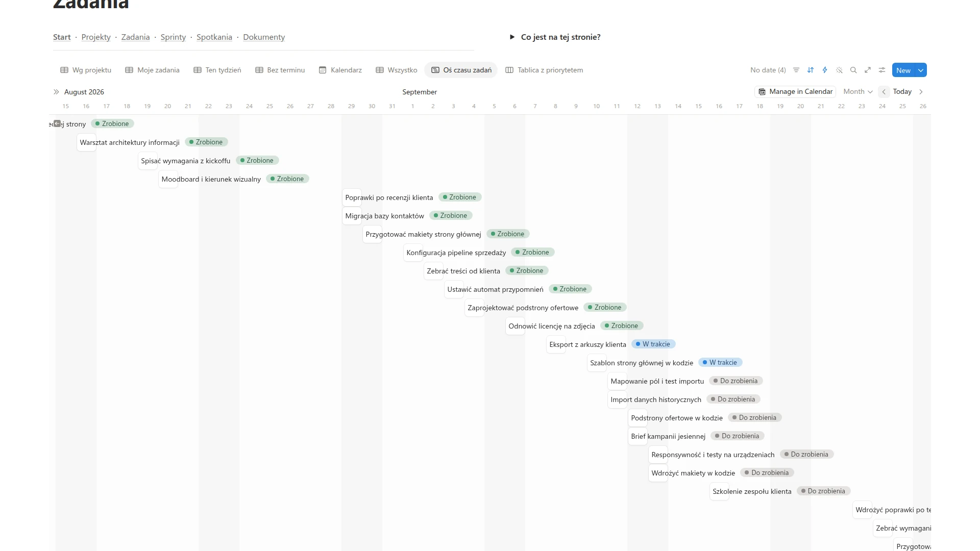Open the Tablica z priorytetem tab
Viewport: 980px width, 551px height.
point(544,70)
